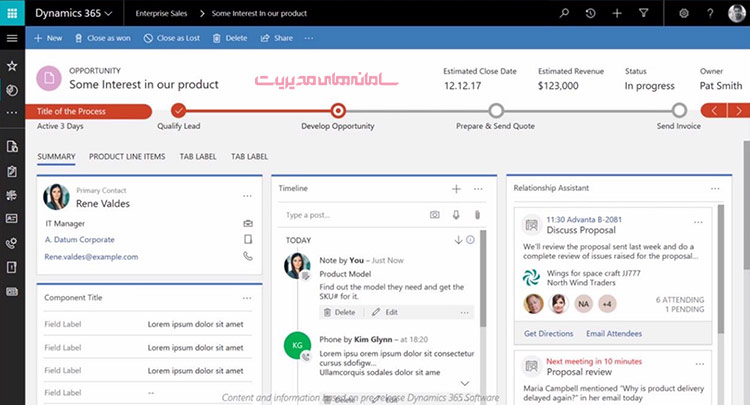
Task: Click Share in command bar
Action: pyautogui.click(x=277, y=38)
